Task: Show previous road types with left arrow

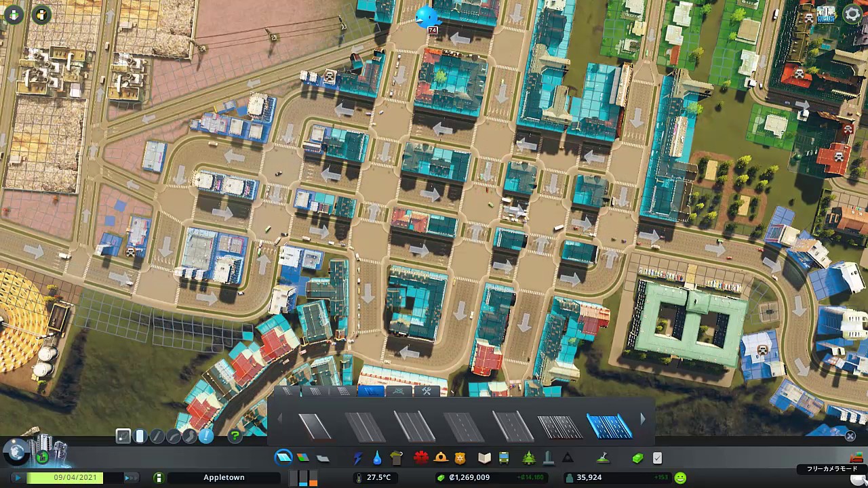Action: pyautogui.click(x=279, y=420)
